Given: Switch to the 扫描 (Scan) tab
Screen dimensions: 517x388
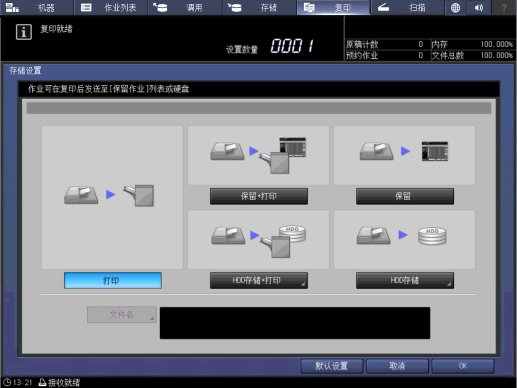Looking at the screenshot, I should pyautogui.click(x=408, y=7).
